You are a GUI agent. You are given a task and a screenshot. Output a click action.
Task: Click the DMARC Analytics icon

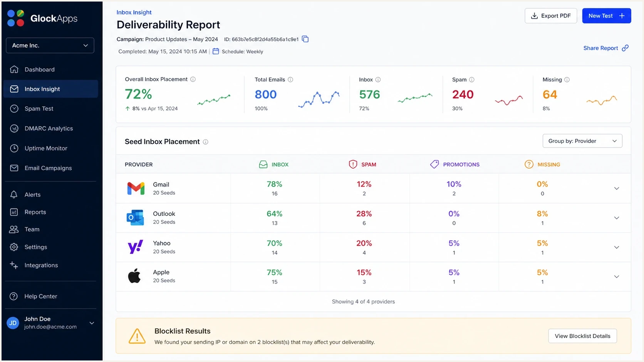(x=14, y=128)
